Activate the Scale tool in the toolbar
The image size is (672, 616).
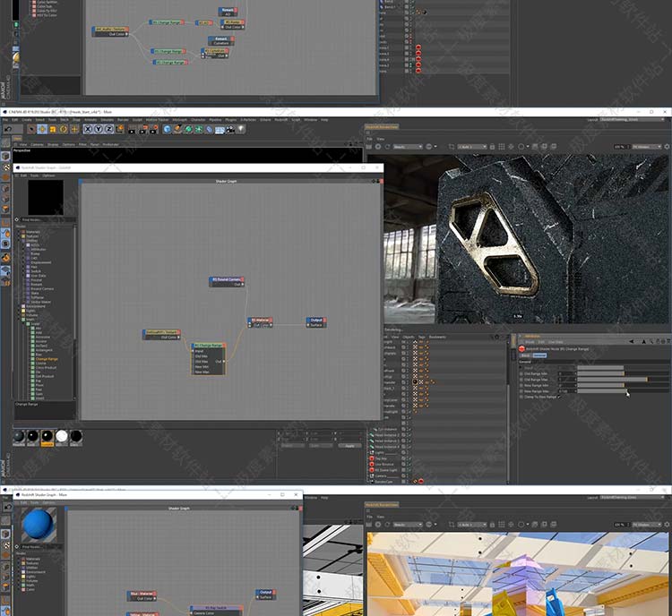pos(53,129)
